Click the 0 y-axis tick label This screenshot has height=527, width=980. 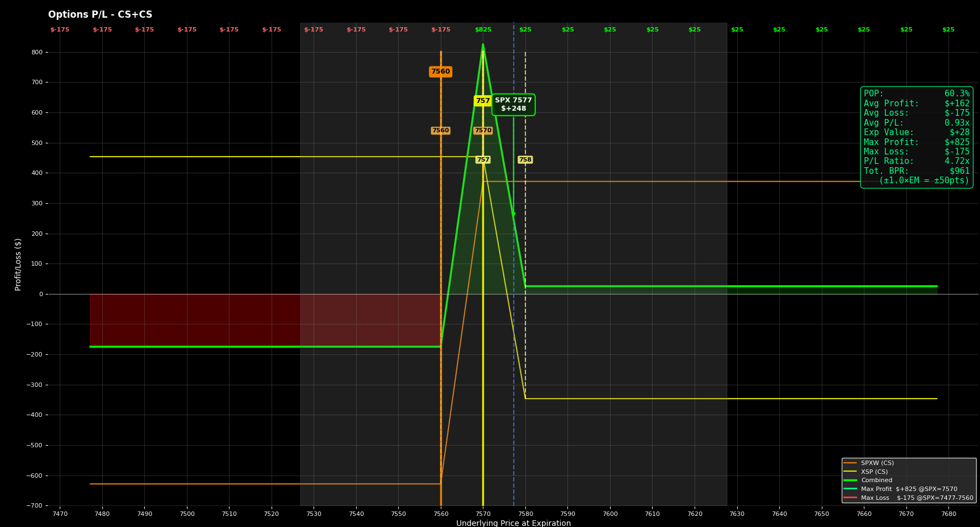pos(41,294)
